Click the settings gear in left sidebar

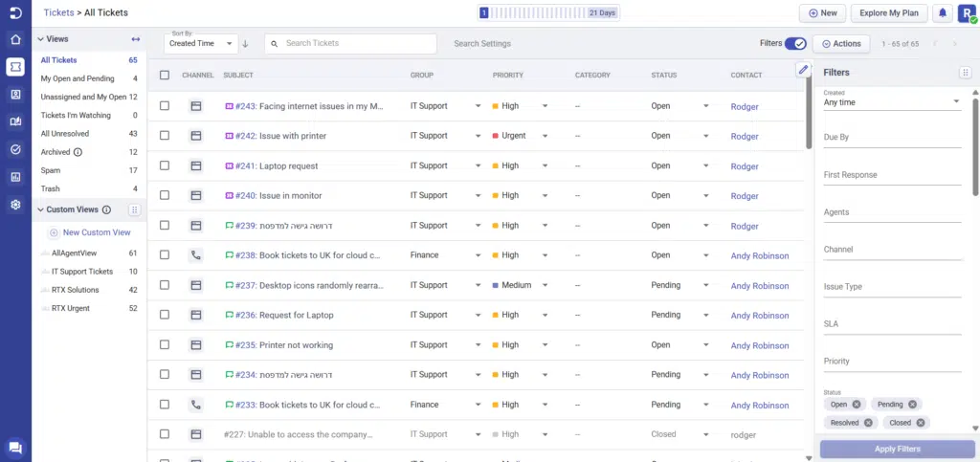tap(15, 205)
